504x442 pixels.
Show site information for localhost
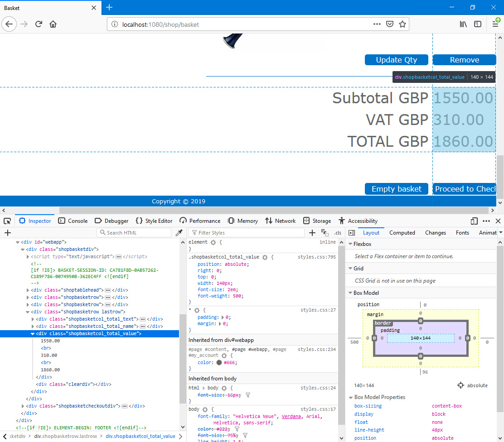(114, 24)
